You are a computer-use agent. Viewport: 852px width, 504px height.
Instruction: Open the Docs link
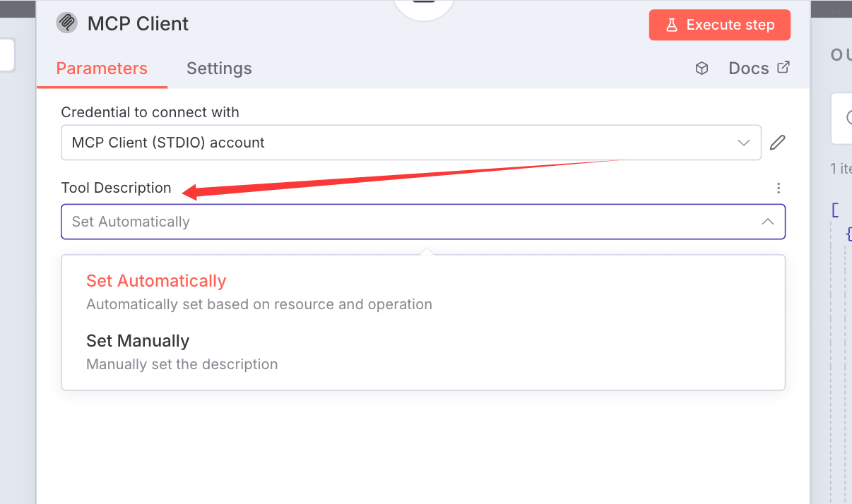click(x=748, y=68)
